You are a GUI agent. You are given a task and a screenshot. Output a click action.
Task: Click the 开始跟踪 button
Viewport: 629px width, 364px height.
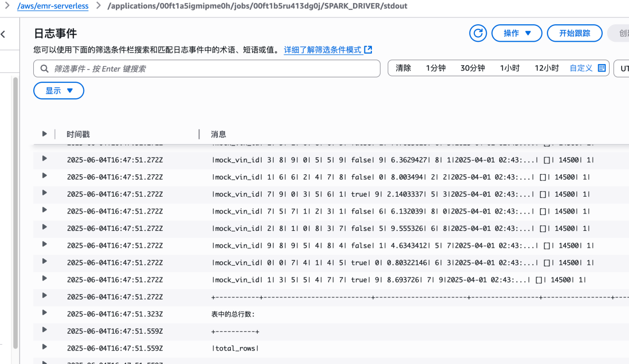click(574, 33)
